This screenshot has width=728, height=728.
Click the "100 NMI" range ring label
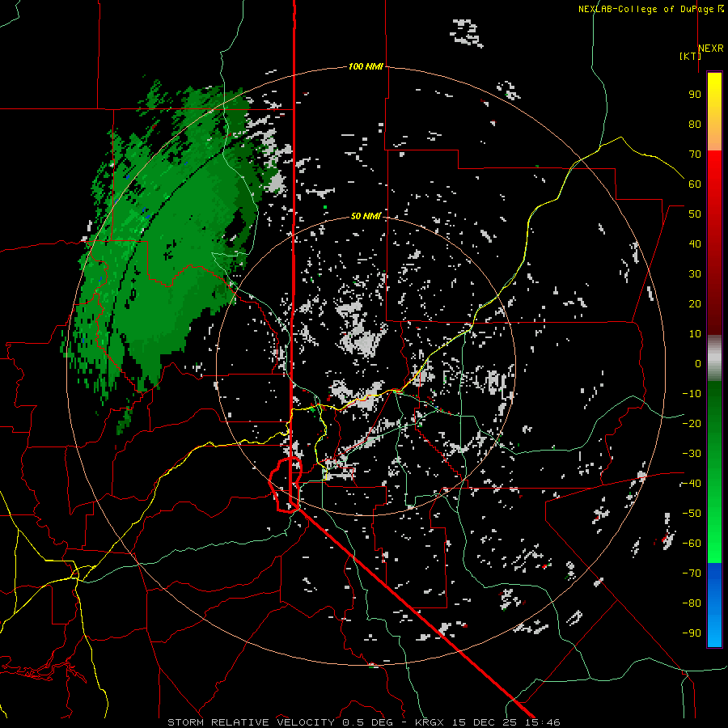[366, 67]
